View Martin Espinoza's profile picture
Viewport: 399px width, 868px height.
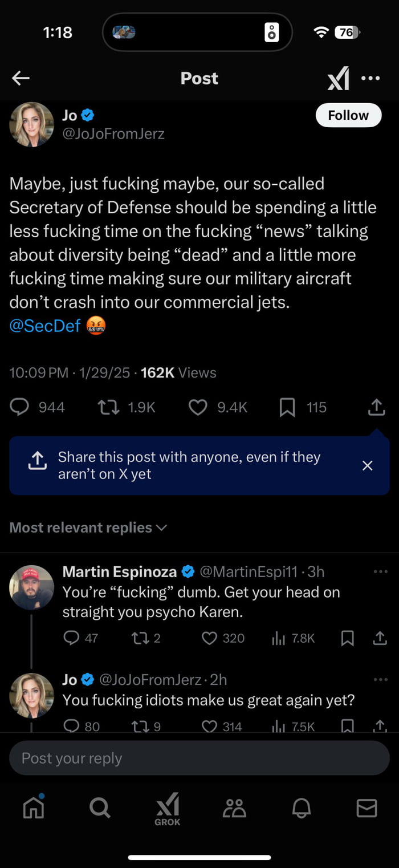[31, 587]
